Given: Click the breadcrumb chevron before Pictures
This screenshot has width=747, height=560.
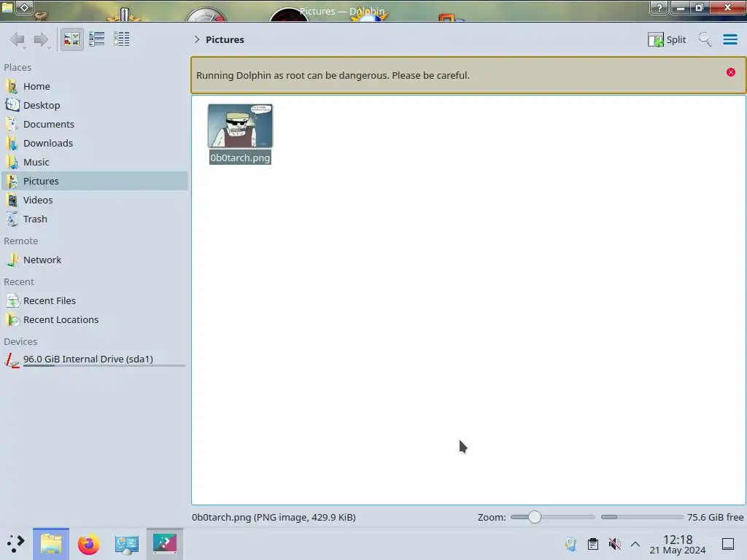Looking at the screenshot, I should 197,39.
